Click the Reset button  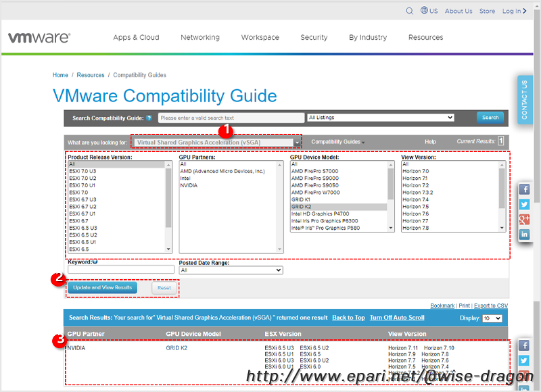pos(164,288)
